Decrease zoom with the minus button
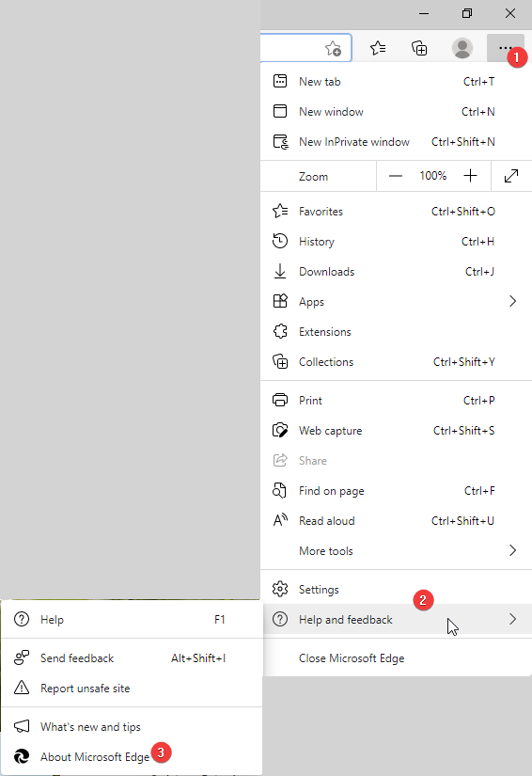Screen dimensions: 532x776 tap(396, 176)
